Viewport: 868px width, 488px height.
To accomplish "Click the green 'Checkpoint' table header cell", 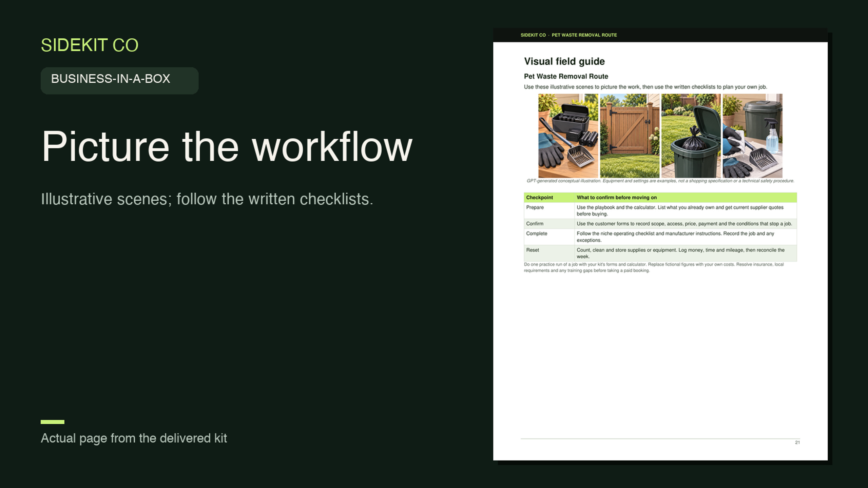I will tap(549, 197).
